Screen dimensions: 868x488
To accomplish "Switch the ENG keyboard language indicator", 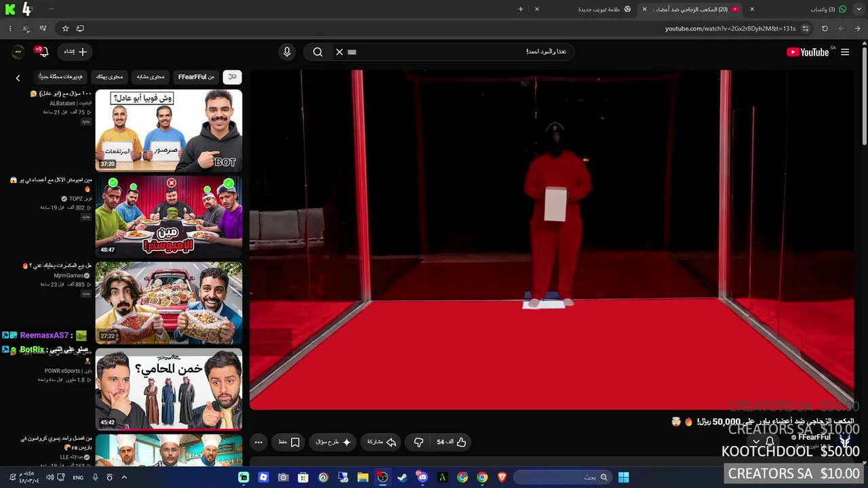I will 78,477.
